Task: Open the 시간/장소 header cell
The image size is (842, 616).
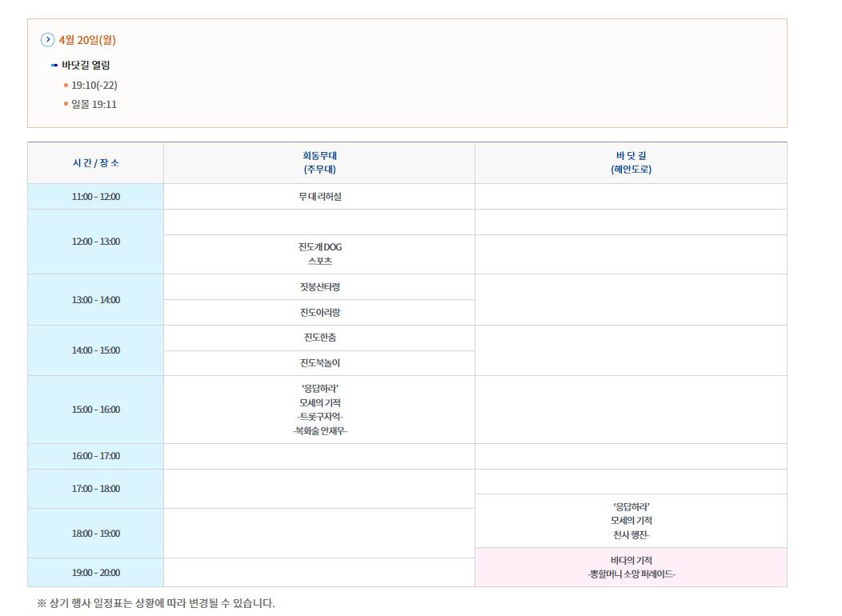Action: (95, 162)
